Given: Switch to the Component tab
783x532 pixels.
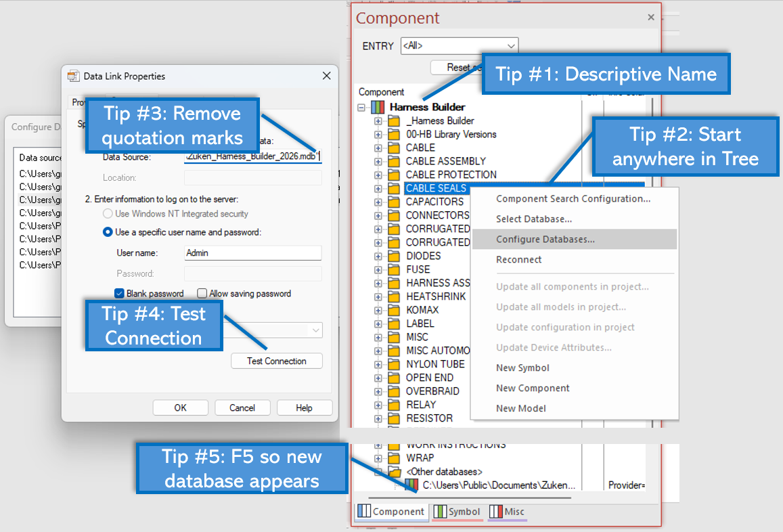Looking at the screenshot, I should pyautogui.click(x=391, y=512).
